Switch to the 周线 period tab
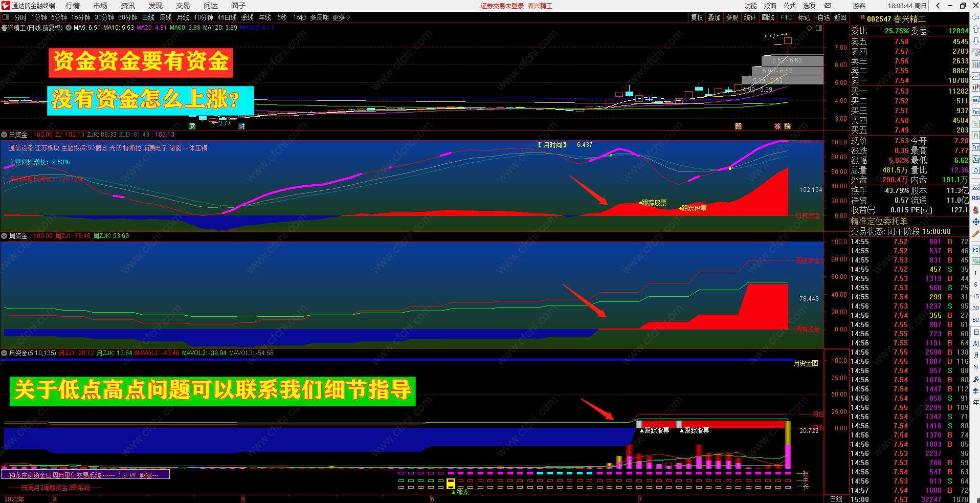 coord(166,17)
